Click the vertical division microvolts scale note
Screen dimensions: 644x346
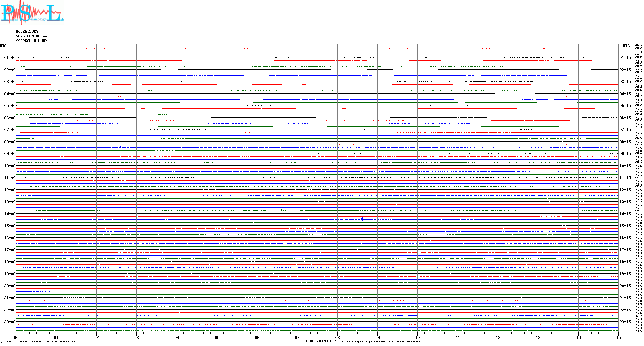[x=41, y=342]
